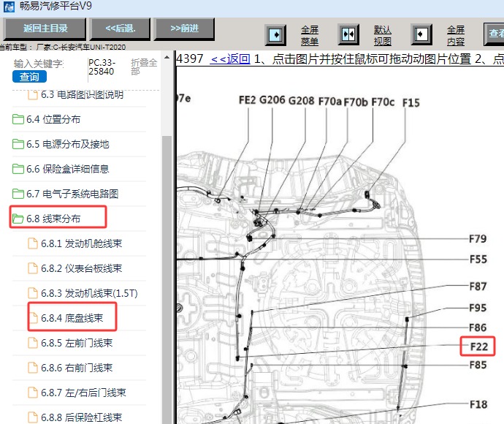Open 6.8.6 右前门线束 page
Screen dimensions: 504x424
77,368
